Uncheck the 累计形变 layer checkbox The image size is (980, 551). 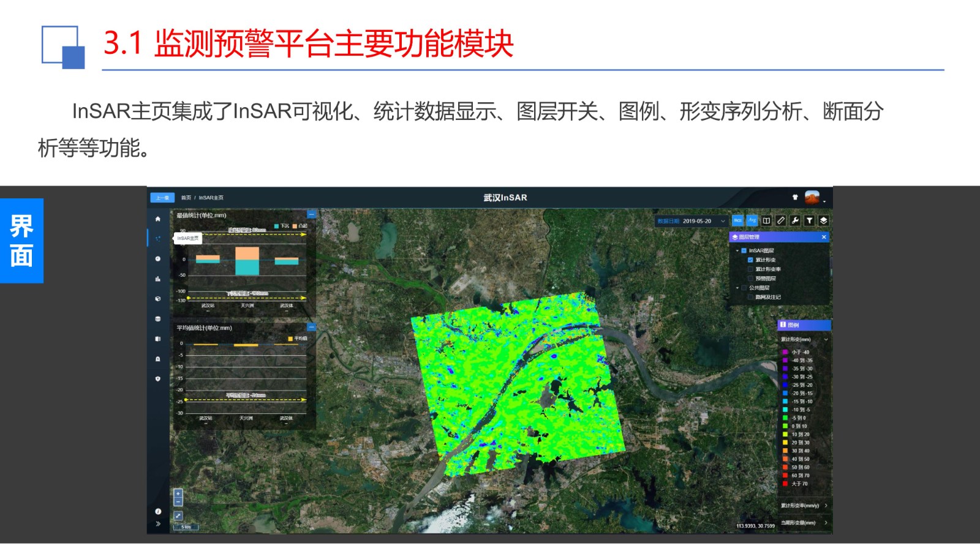(750, 260)
